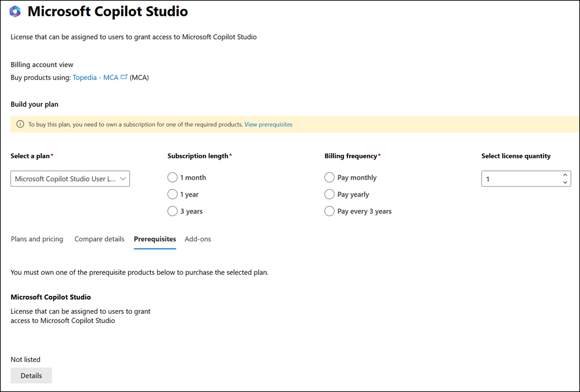Click the info icon in the yellow banner
580x392 pixels.
20,124
